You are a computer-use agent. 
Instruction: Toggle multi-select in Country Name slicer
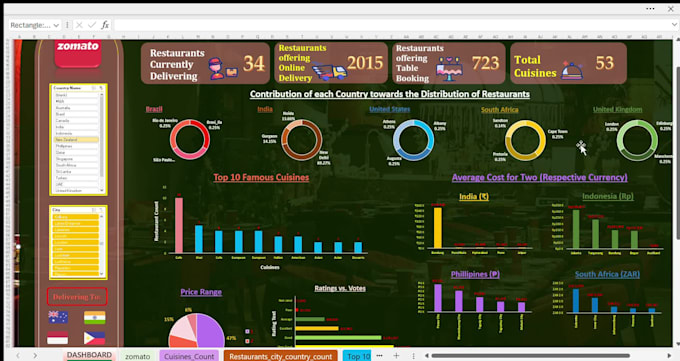tap(94, 88)
